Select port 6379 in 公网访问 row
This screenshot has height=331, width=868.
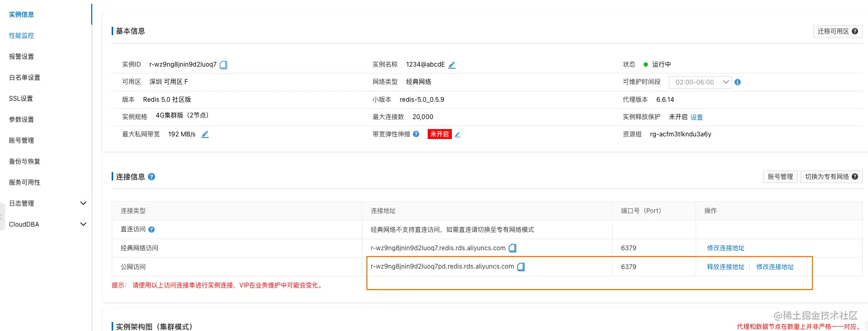click(628, 267)
